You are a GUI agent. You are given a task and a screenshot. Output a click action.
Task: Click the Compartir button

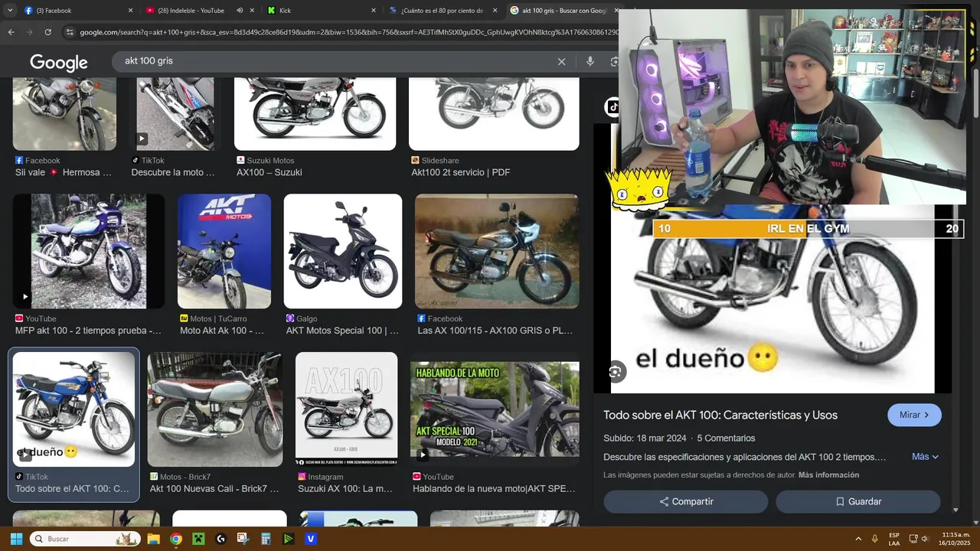[686, 502]
